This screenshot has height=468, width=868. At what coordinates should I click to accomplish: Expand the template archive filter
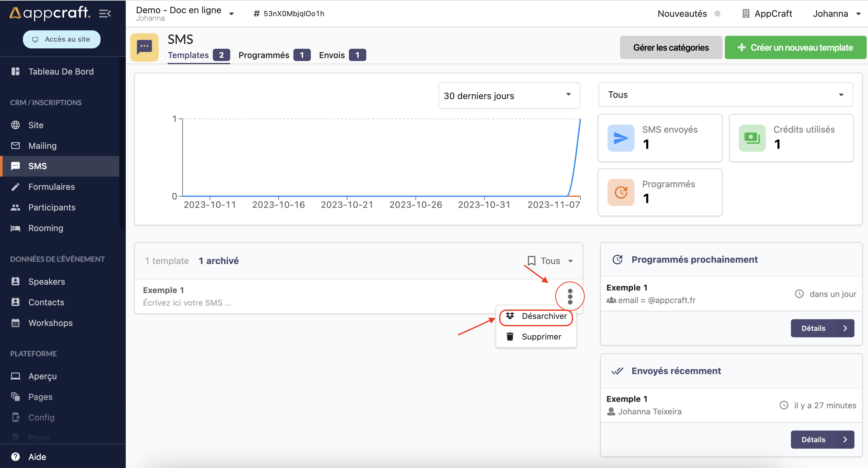[x=550, y=260]
